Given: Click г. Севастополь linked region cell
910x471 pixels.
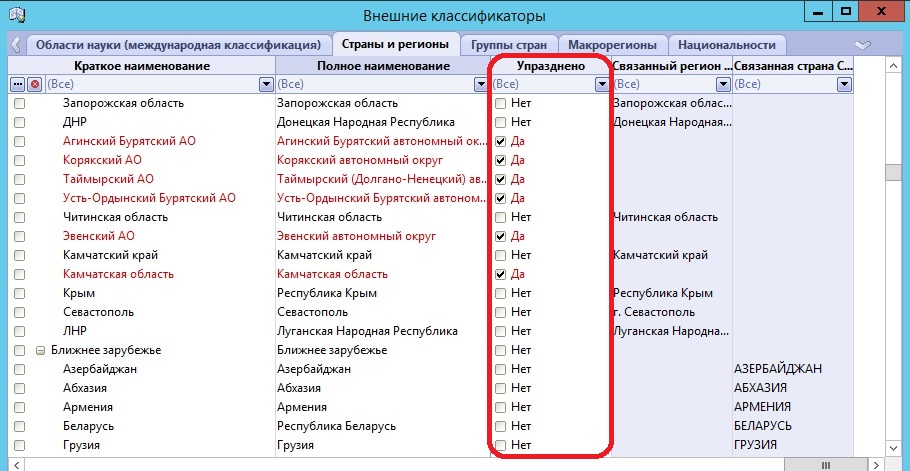Looking at the screenshot, I should point(653,313).
